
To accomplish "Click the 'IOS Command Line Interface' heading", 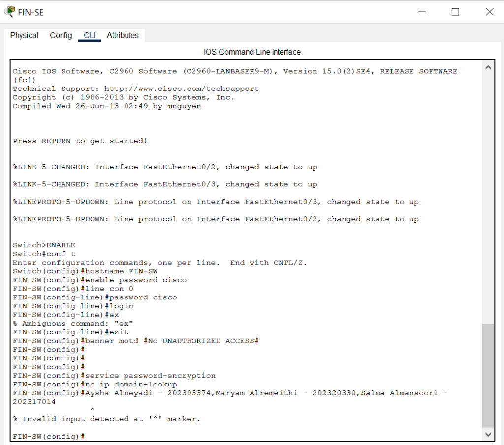I will click(252, 52).
